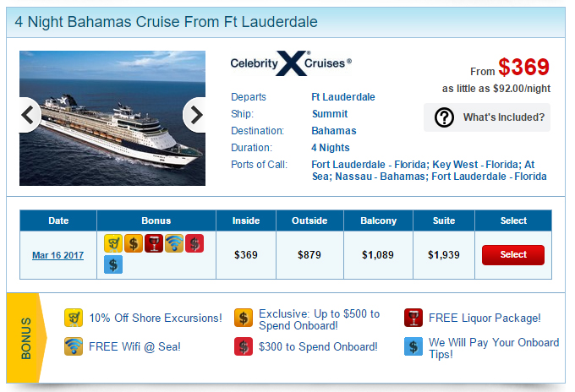575x392 pixels.
Task: Click the FREE Liquor Package icon in legend
Action: pos(413,318)
